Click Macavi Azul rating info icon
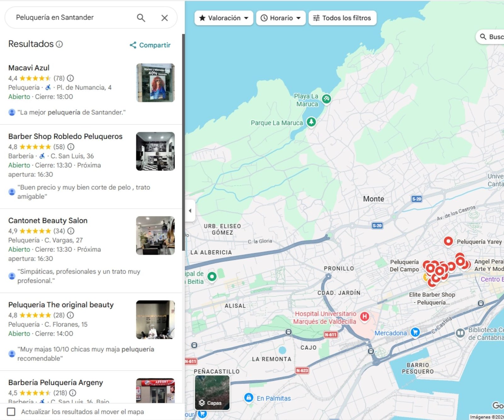The height and width of the screenshot is (420, 504). (71, 78)
